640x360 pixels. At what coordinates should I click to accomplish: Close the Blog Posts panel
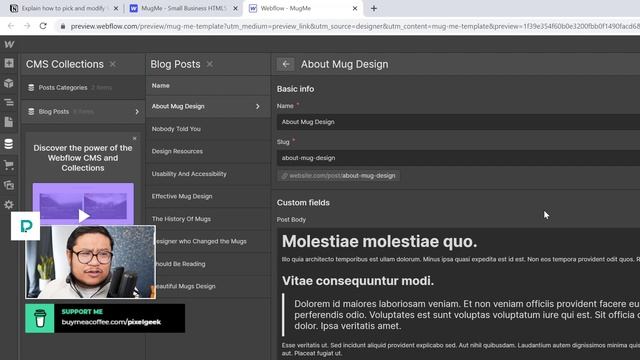210,64
